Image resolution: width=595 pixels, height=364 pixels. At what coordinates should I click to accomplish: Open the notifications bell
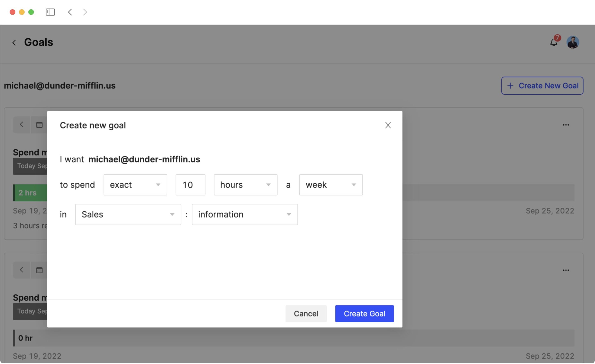pos(553,43)
